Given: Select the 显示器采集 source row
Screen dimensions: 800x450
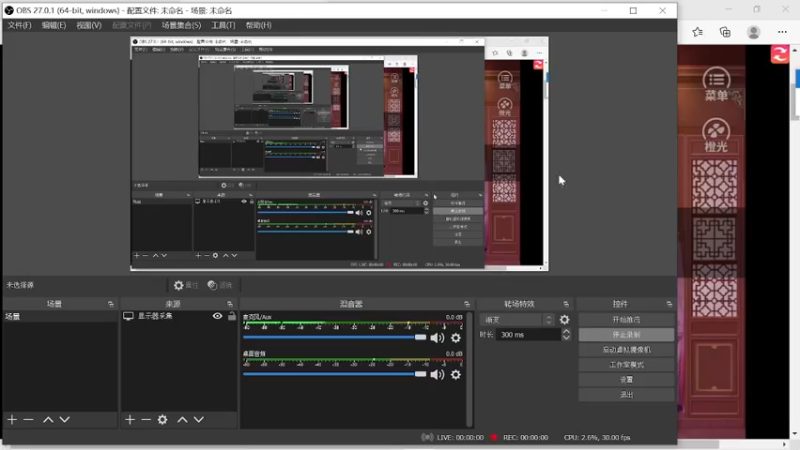Looking at the screenshot, I should [x=179, y=316].
